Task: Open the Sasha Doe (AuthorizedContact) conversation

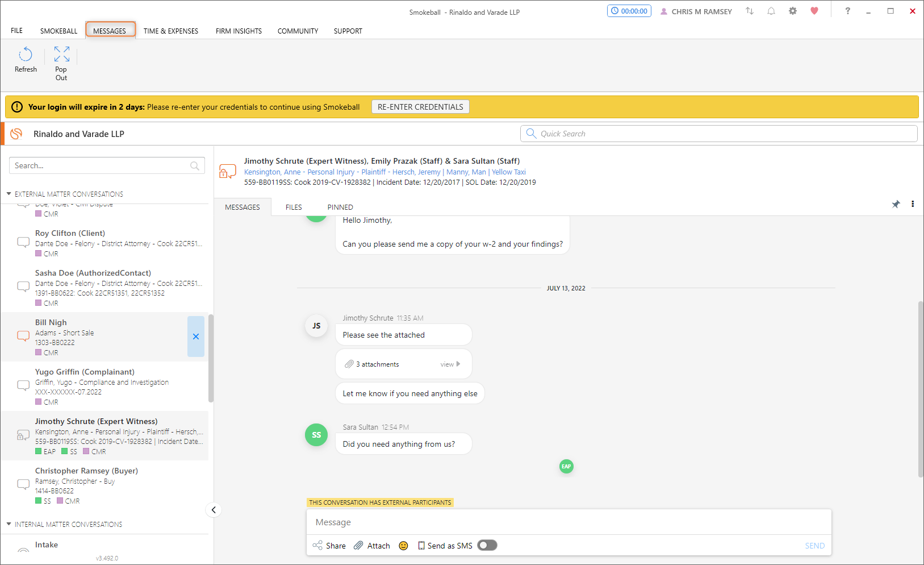Action: click(x=104, y=288)
